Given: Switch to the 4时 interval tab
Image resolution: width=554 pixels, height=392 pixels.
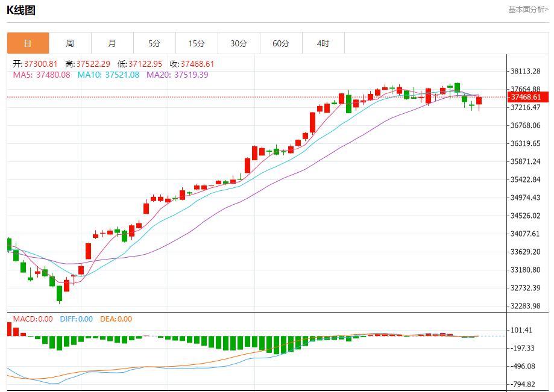Looking at the screenshot, I should pyautogui.click(x=323, y=43).
